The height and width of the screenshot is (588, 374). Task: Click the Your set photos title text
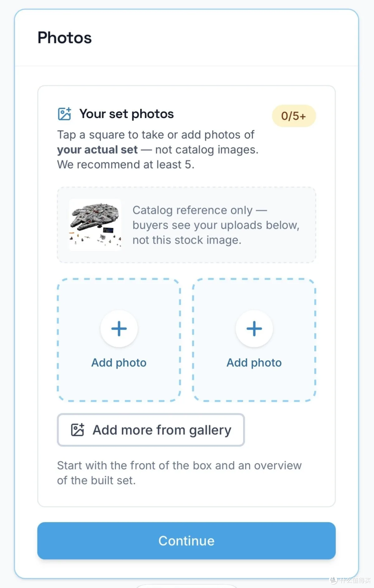126,114
